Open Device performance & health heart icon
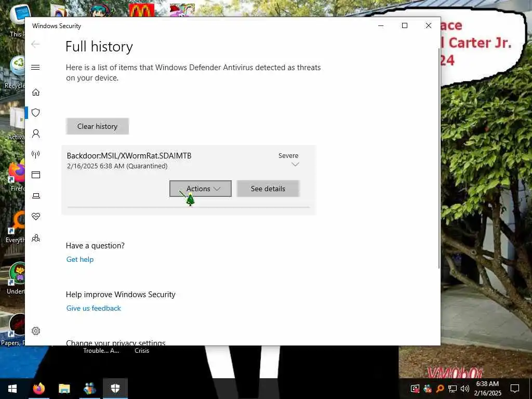The height and width of the screenshot is (399, 532). point(36,217)
